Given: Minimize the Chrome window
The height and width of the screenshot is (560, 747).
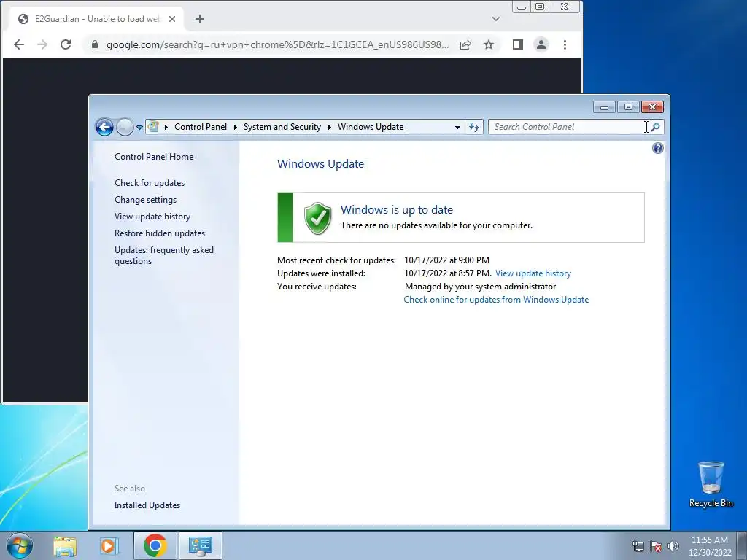Looking at the screenshot, I should pyautogui.click(x=522, y=7).
